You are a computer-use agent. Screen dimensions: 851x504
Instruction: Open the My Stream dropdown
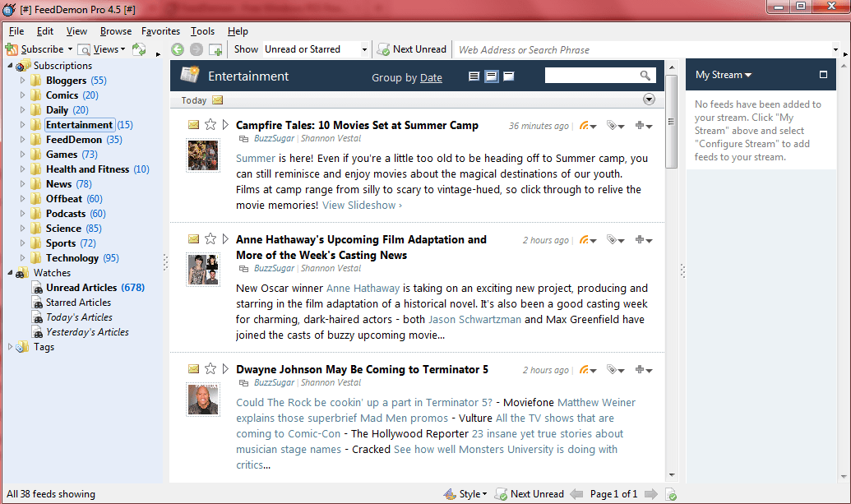click(x=723, y=75)
